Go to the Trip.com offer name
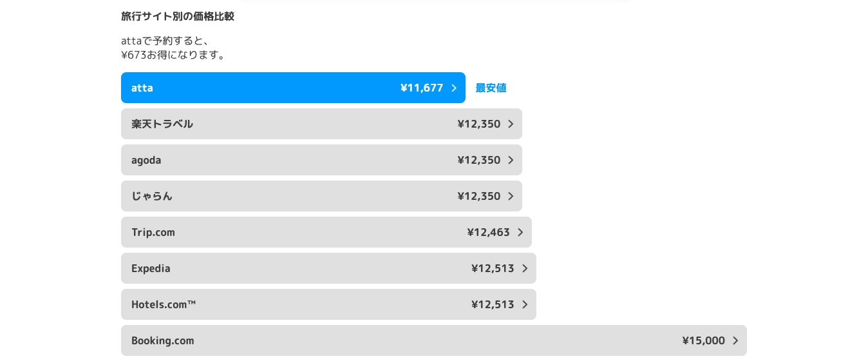Viewport: 868px width, 363px height. (153, 232)
